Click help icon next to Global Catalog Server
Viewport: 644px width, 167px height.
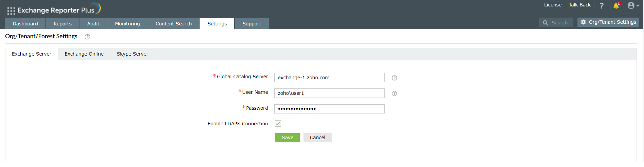394,78
